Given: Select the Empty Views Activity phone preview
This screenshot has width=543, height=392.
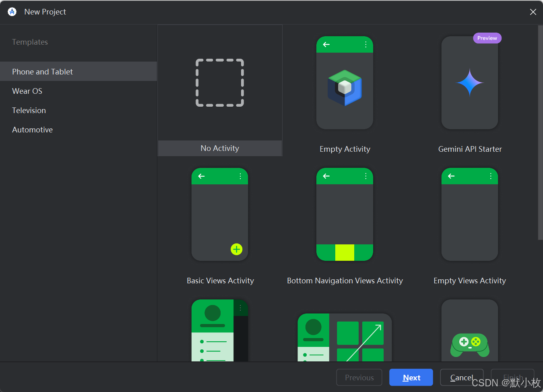Looking at the screenshot, I should tap(470, 215).
